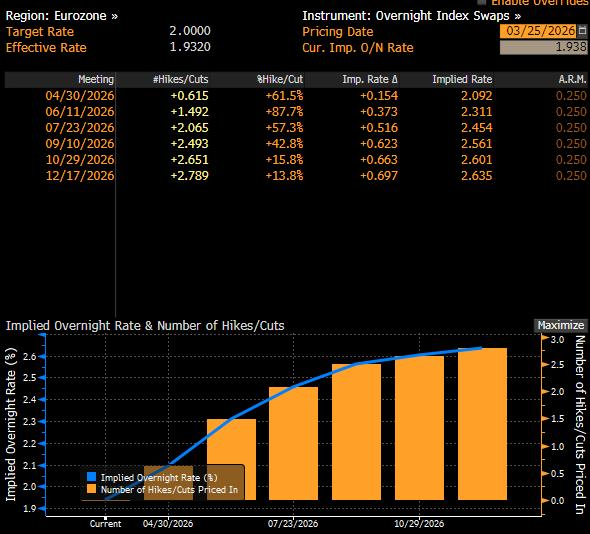Click the +42.8% hike probability cell
Image resolution: width=590 pixels, height=534 pixels.
click(x=284, y=143)
